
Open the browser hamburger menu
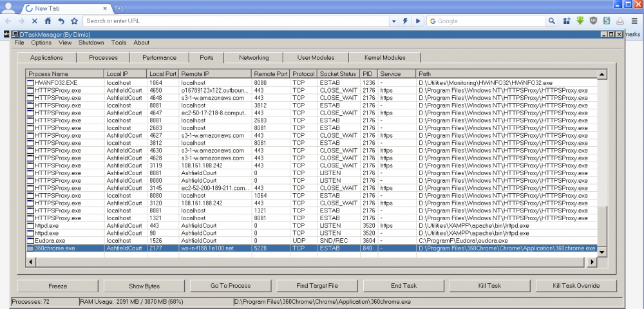click(634, 21)
